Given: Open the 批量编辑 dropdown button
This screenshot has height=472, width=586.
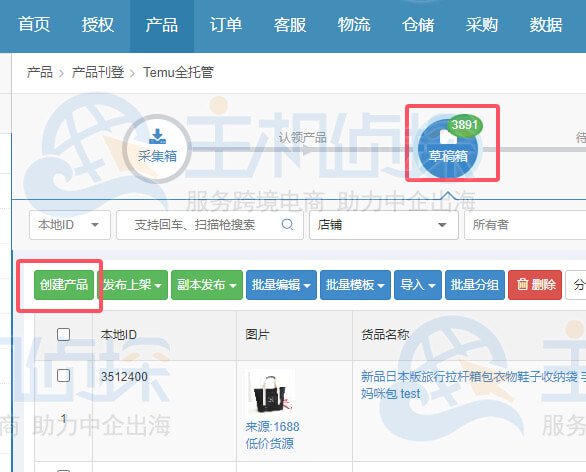Looking at the screenshot, I should [x=281, y=285].
